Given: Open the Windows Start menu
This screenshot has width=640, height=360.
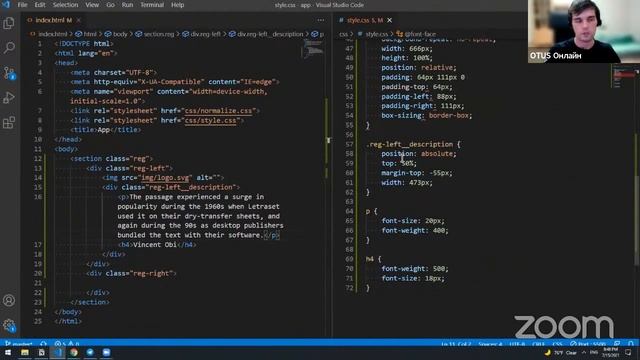Looking at the screenshot, I should [8, 352].
